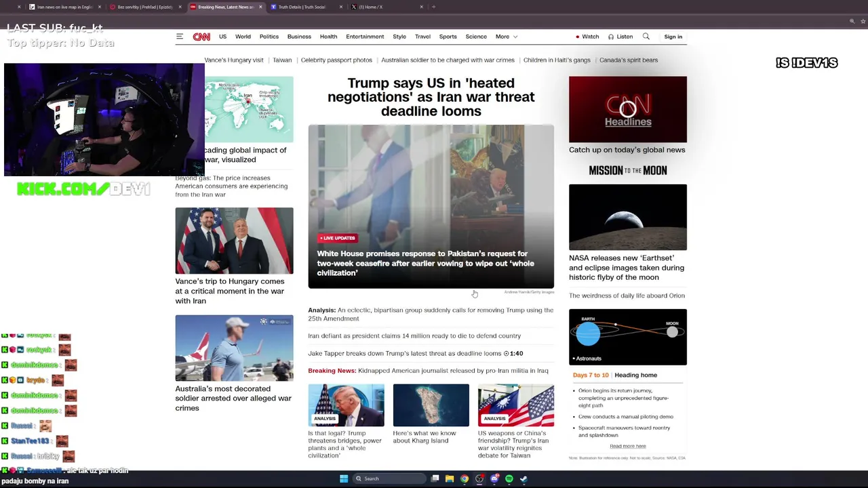The width and height of the screenshot is (868, 488).
Task: Click 'Read more here' in Orion timeline
Action: point(628,446)
